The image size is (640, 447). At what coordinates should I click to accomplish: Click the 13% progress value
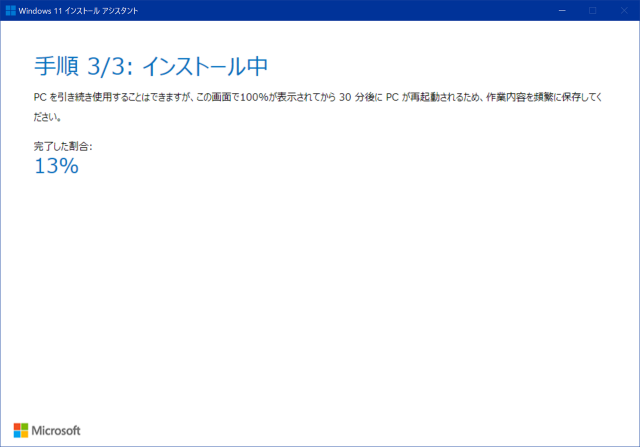coord(56,166)
